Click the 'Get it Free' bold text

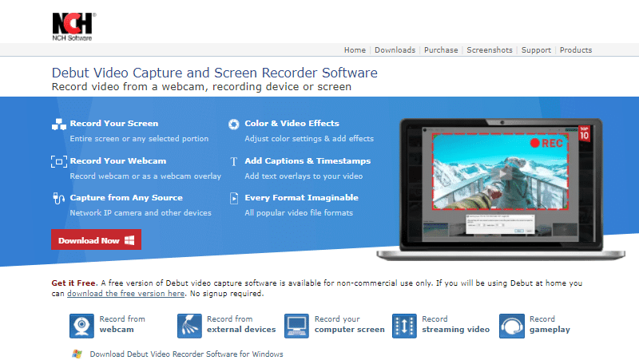click(73, 283)
